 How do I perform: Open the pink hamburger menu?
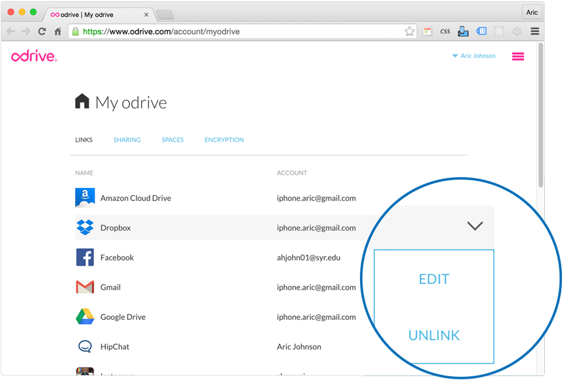[x=518, y=56]
